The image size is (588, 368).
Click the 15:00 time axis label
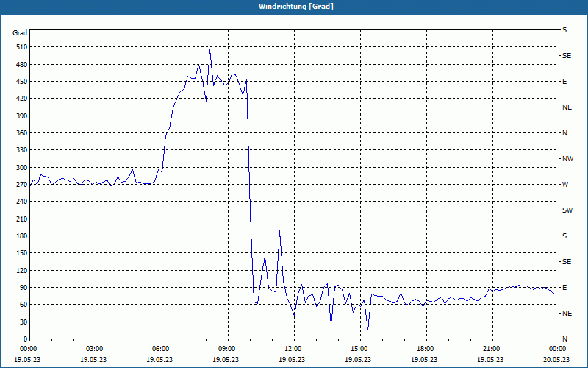[x=360, y=349]
